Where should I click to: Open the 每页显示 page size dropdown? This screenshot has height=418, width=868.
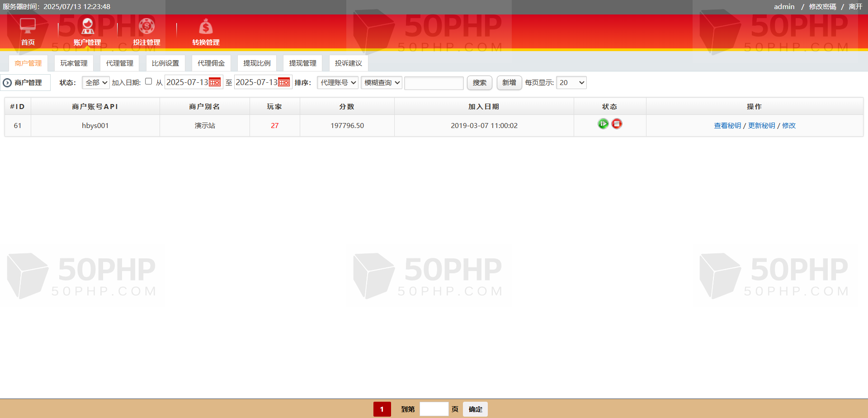pos(571,82)
